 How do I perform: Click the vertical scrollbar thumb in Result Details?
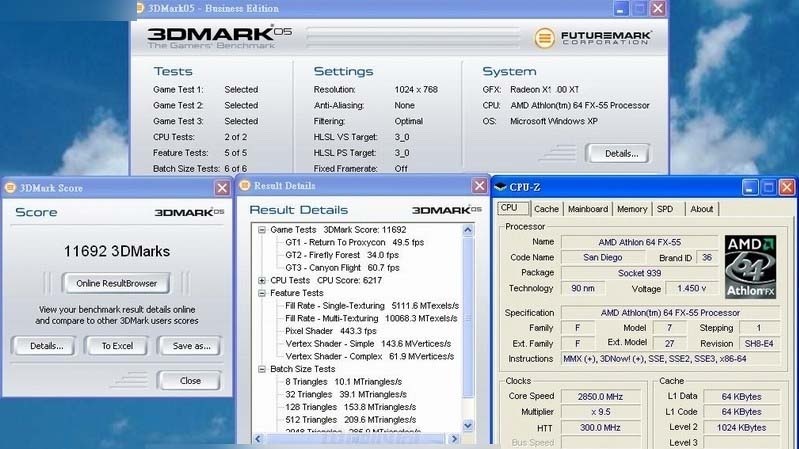coord(468,318)
